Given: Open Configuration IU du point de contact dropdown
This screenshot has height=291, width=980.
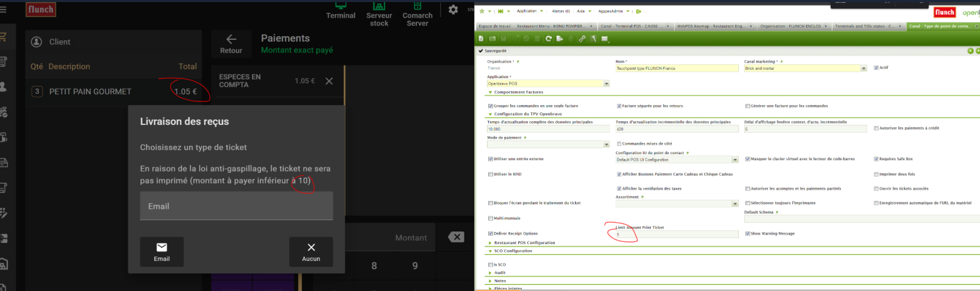Looking at the screenshot, I should 735,159.
